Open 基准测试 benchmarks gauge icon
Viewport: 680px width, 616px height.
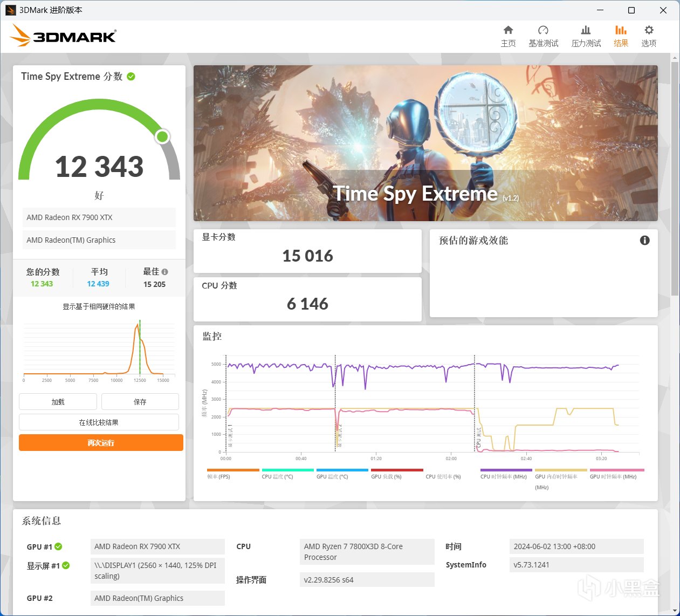click(543, 30)
